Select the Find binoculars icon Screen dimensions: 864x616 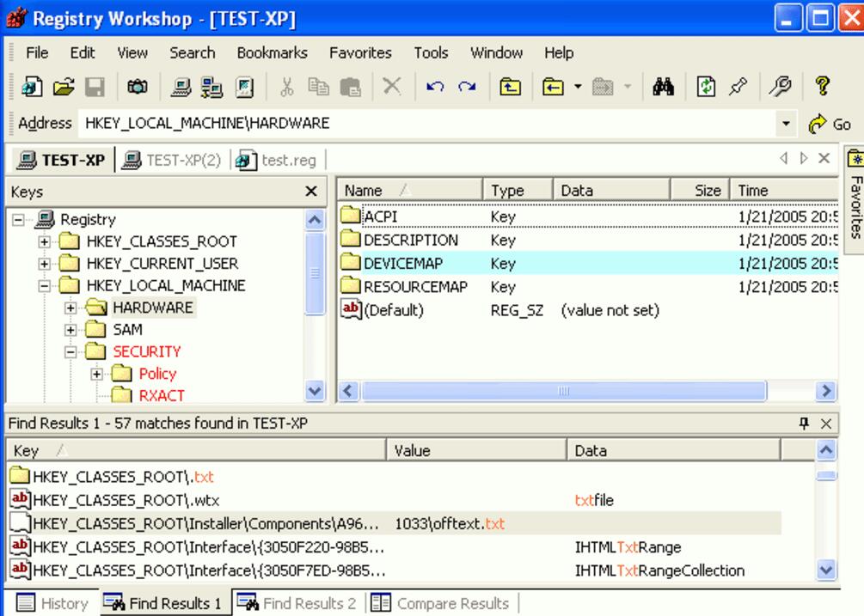coord(665,88)
